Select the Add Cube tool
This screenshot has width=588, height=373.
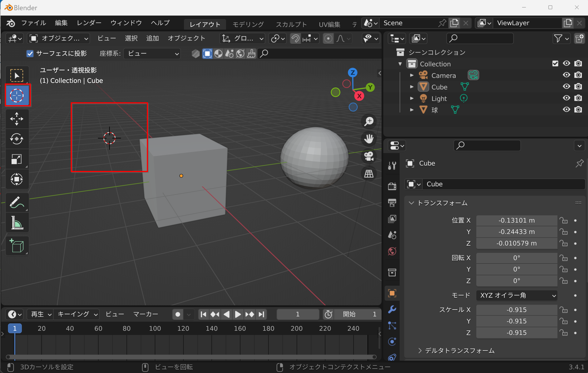click(17, 246)
